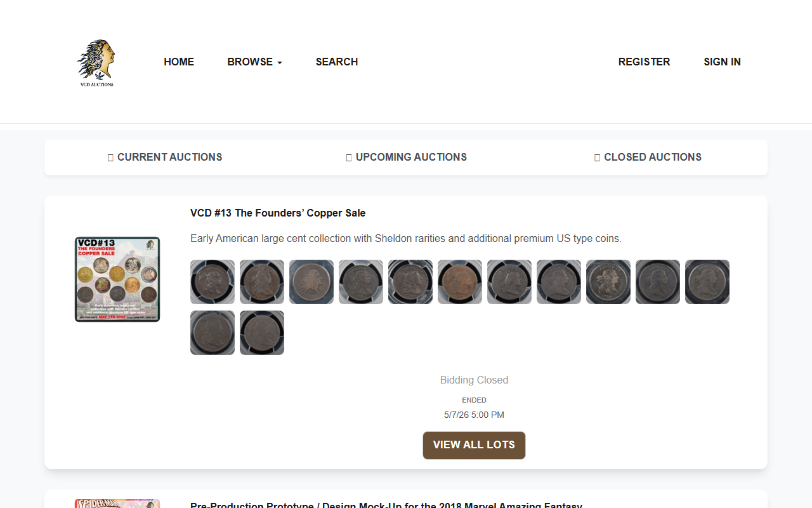The image size is (812, 508).
Task: Open the eighth coin thumbnail in the top row
Action: [x=559, y=282]
